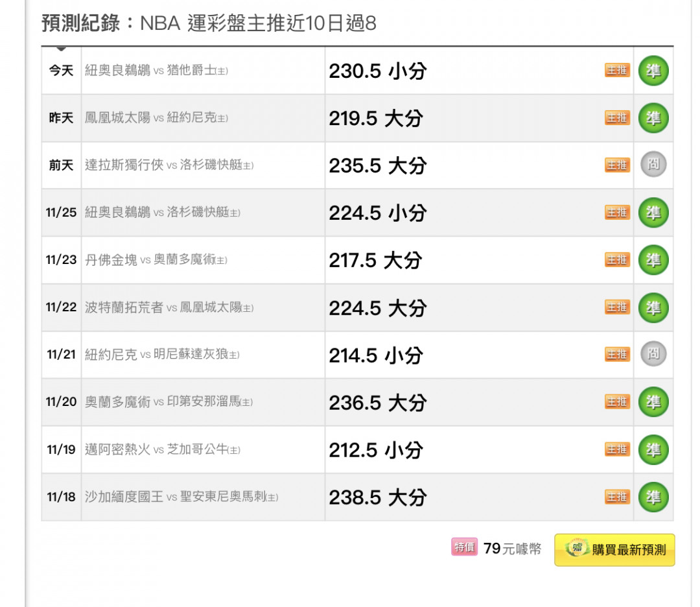Select matchup 波特蘭拓荒者 vs 鳳凰城太陽
This screenshot has width=700, height=607.
[169, 307]
